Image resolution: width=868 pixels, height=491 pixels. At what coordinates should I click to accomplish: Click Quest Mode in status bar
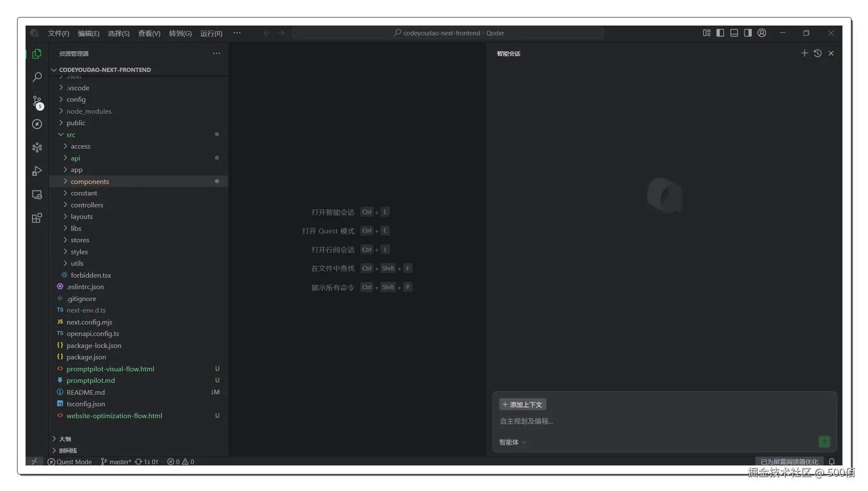pyautogui.click(x=69, y=462)
